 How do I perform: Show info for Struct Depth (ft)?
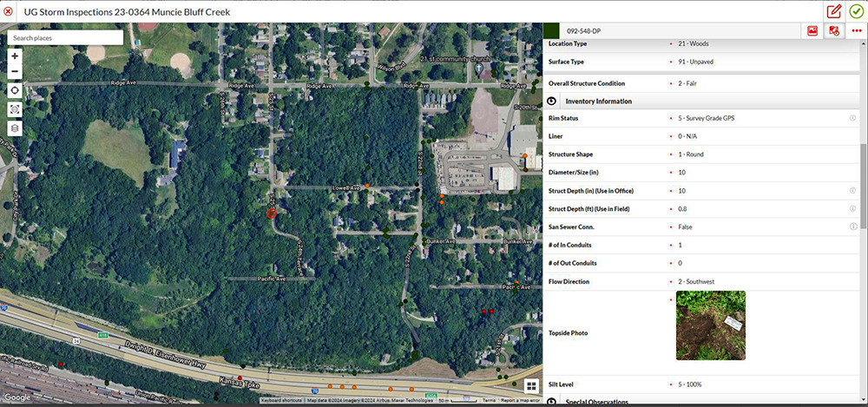[x=852, y=209]
